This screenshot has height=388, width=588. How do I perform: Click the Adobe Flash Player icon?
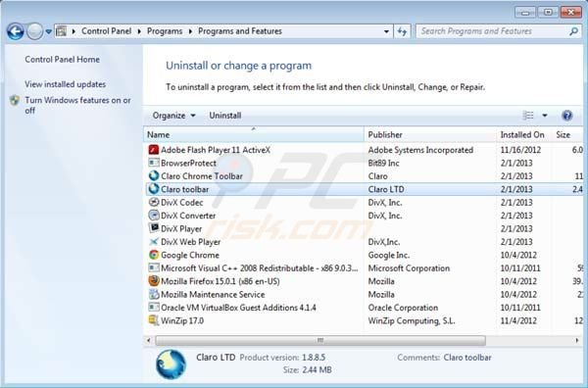pos(154,150)
